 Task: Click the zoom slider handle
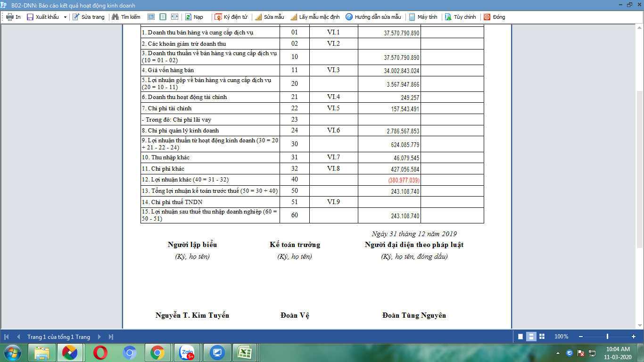click(x=607, y=337)
